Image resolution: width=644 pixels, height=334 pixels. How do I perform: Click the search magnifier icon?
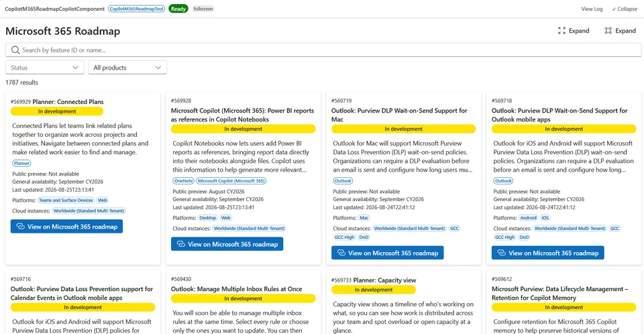tap(15, 50)
